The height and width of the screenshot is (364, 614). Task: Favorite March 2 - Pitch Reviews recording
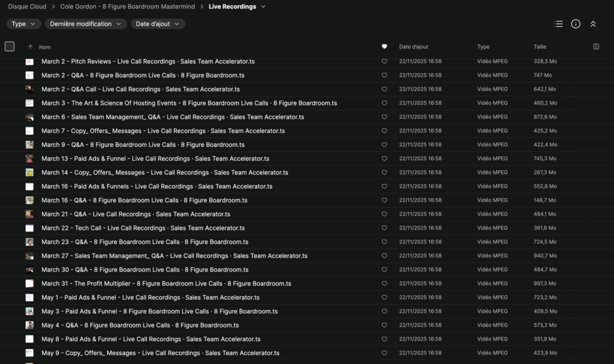[x=384, y=62]
